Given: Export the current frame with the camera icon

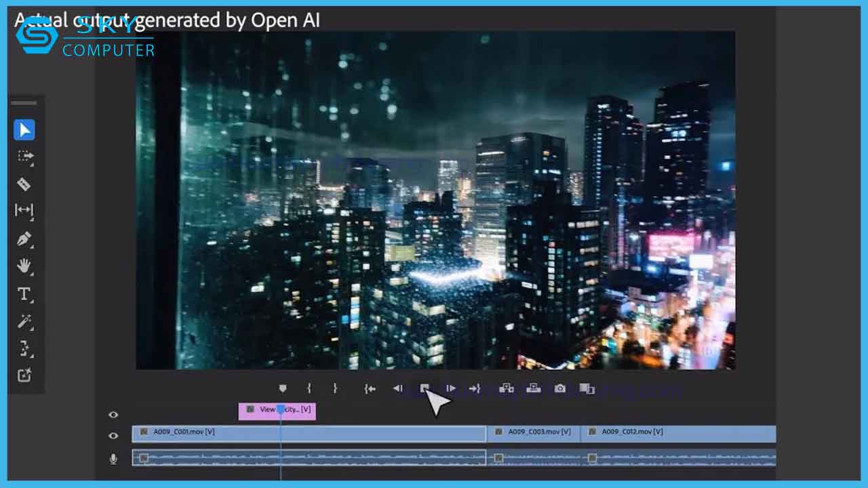Looking at the screenshot, I should click(559, 388).
